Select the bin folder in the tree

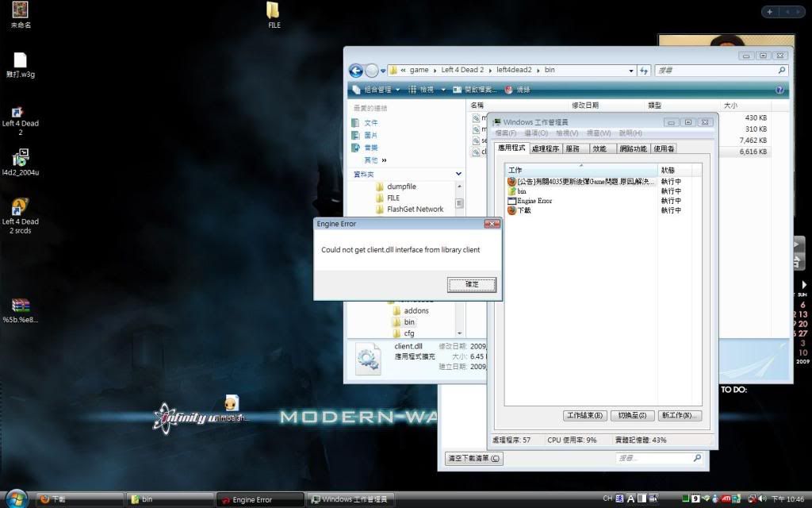tap(409, 322)
